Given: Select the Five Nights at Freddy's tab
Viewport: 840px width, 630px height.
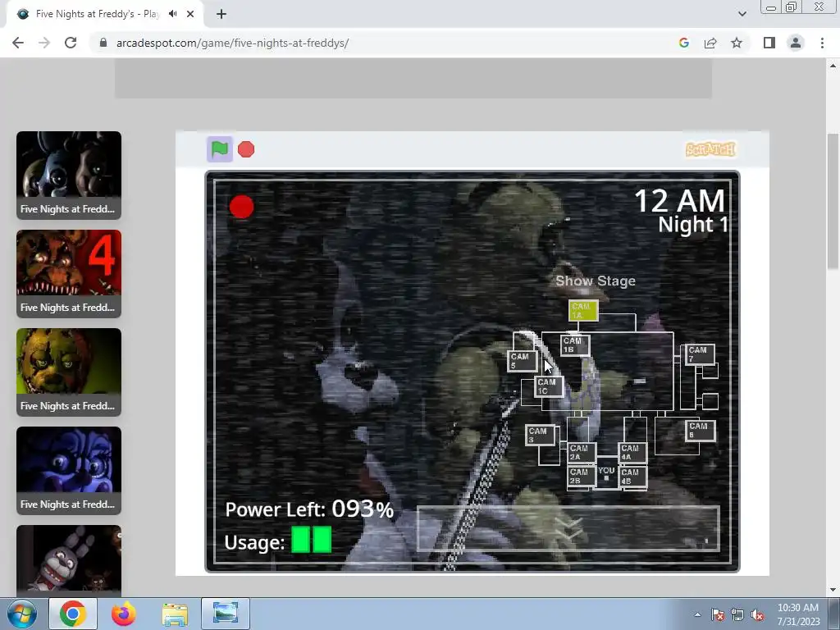Looking at the screenshot, I should click(x=105, y=14).
